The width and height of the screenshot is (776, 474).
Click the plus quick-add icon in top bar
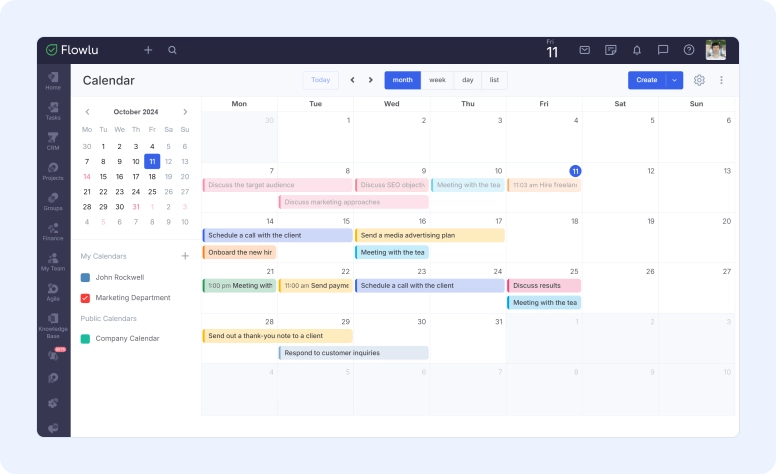(x=148, y=50)
